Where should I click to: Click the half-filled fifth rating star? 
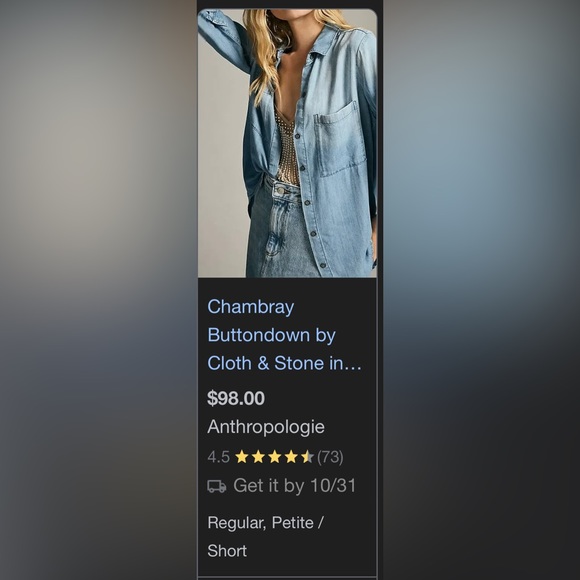point(307,457)
